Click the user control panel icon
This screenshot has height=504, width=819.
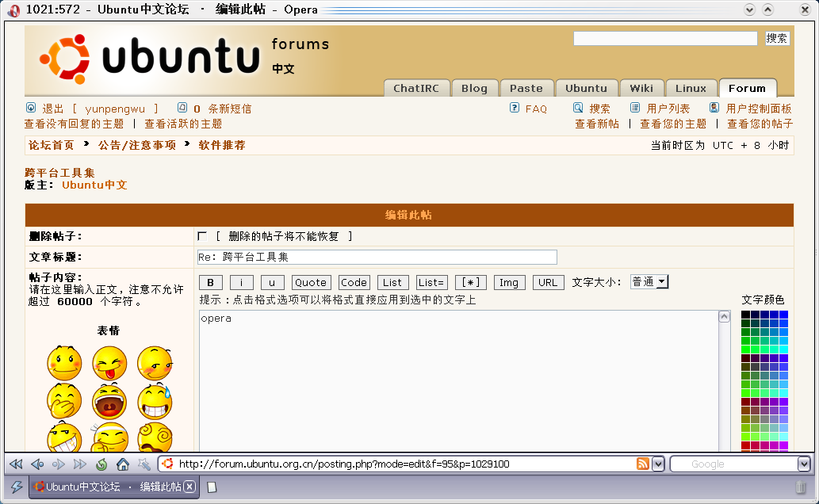pos(714,108)
